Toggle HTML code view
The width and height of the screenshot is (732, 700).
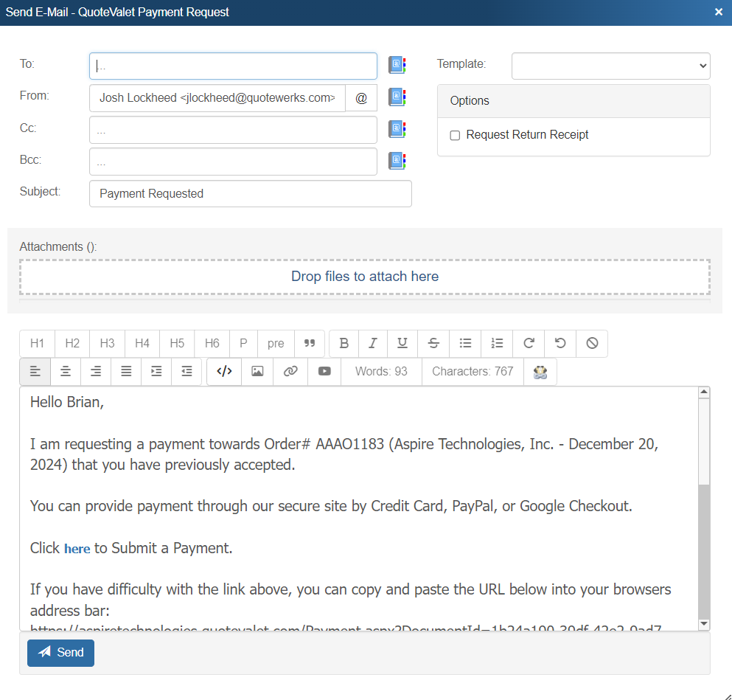[224, 372]
